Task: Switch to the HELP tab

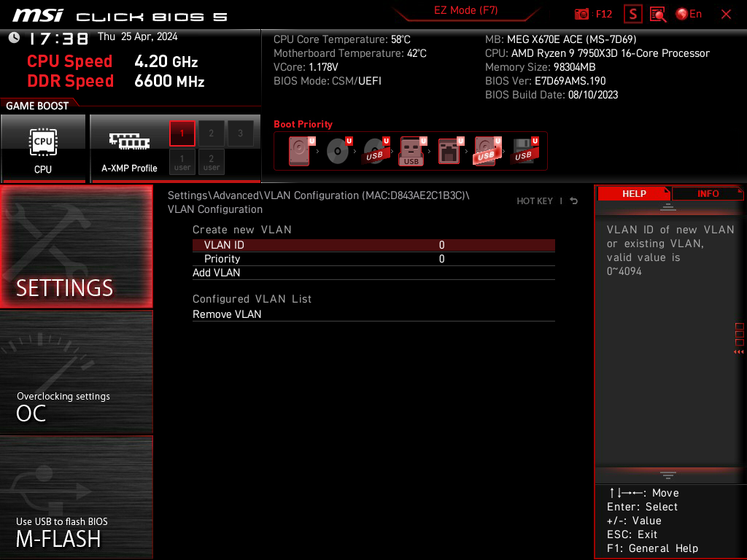Action: (x=634, y=194)
